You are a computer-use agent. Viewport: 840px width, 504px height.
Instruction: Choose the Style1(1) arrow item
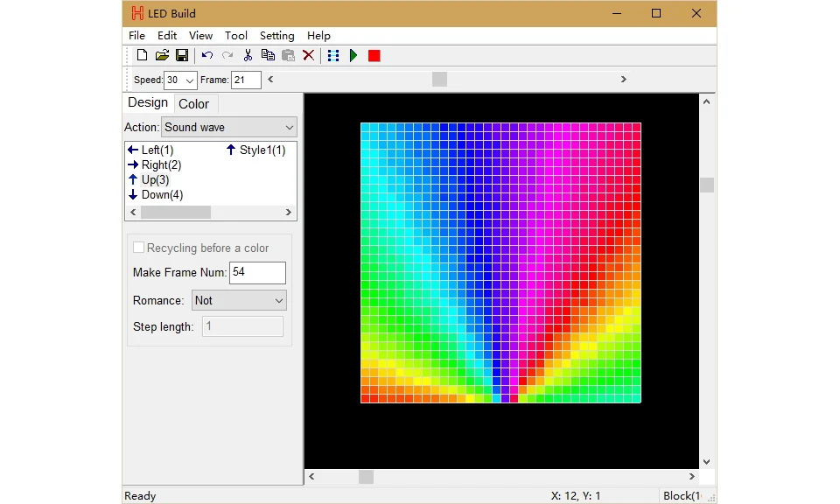click(x=255, y=150)
